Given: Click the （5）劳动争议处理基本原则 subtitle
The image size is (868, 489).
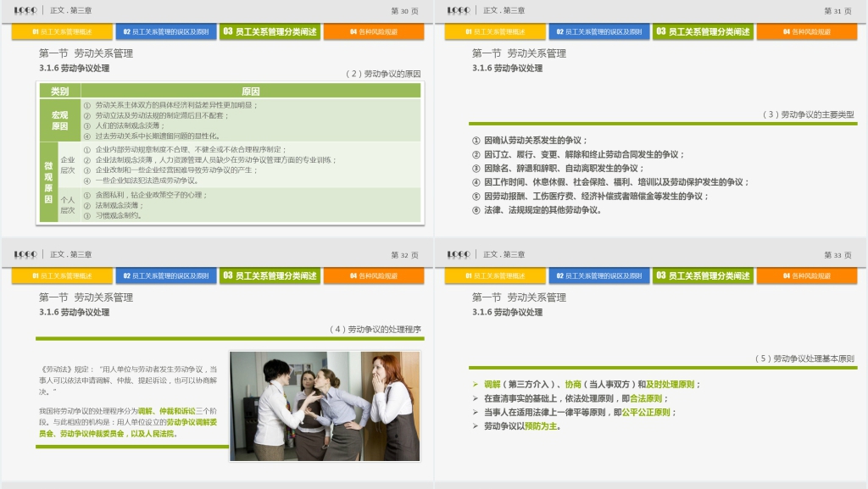Looking at the screenshot, I should (804, 358).
